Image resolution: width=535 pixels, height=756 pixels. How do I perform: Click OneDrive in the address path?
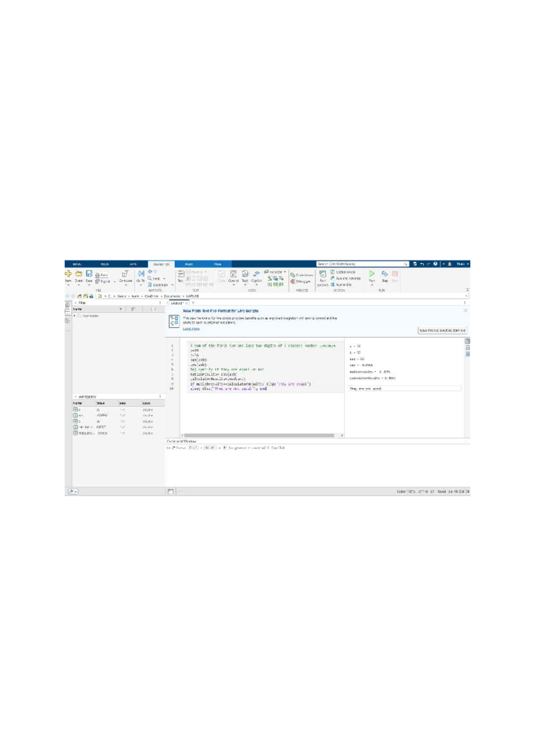point(152,296)
